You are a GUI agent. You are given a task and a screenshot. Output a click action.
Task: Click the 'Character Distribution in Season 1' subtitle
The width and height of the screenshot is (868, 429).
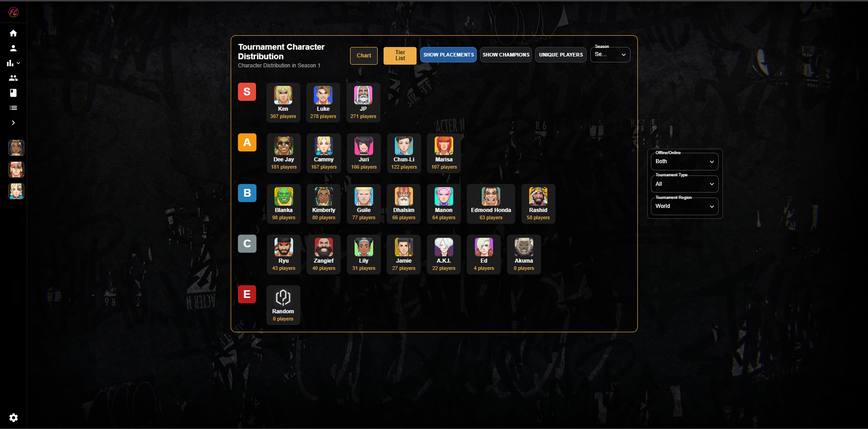pos(279,66)
